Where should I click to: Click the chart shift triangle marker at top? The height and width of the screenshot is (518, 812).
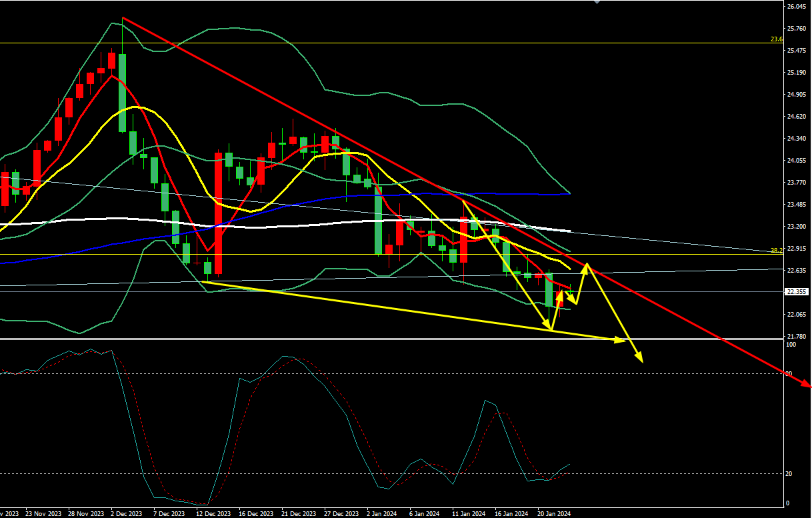point(597,2)
